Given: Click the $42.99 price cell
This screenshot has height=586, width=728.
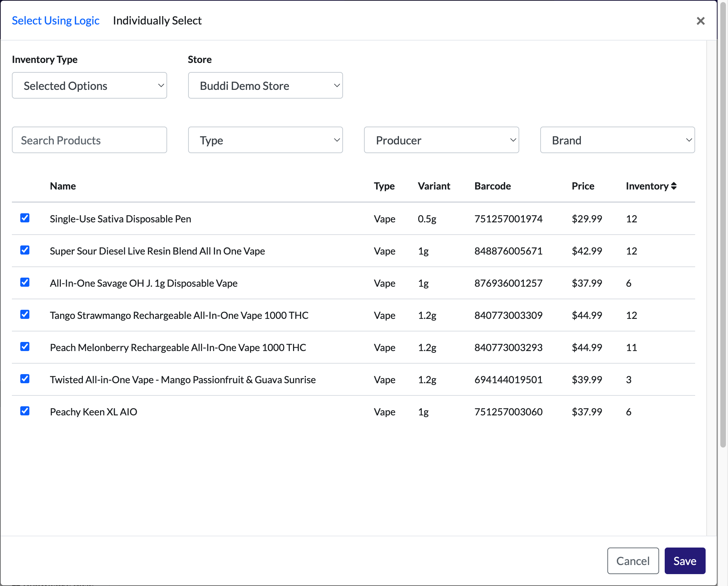Looking at the screenshot, I should (587, 251).
